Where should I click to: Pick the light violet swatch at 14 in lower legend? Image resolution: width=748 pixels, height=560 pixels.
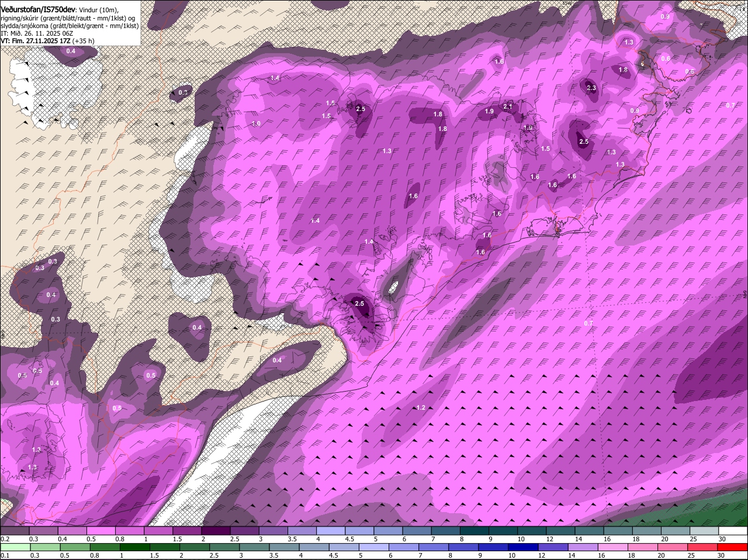pyautogui.click(x=583, y=547)
